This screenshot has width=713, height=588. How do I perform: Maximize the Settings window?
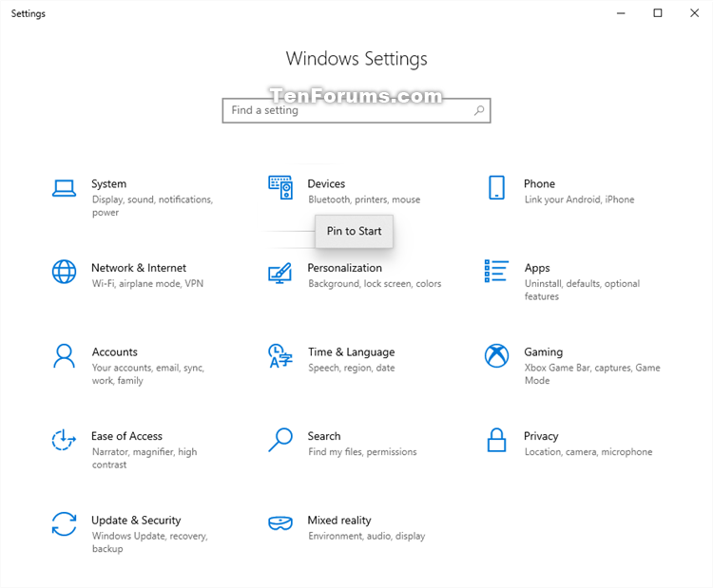tap(658, 13)
